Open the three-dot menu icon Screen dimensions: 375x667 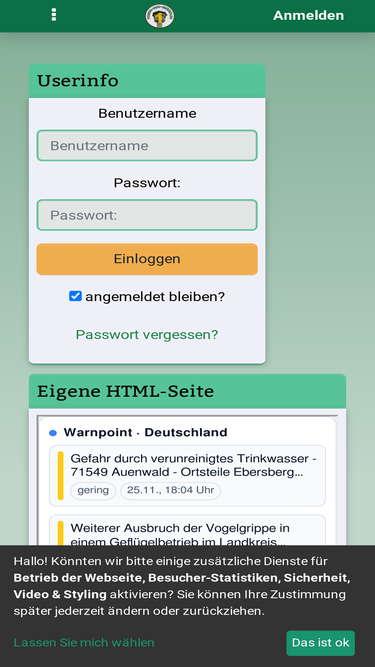[x=54, y=15]
